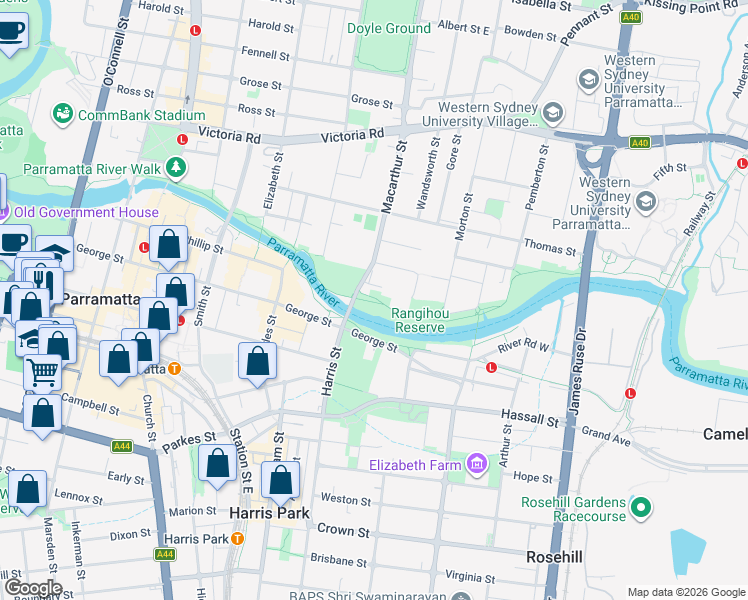748x600 pixels.
Task: Click the Brisbane St road label
Action: click(x=339, y=560)
